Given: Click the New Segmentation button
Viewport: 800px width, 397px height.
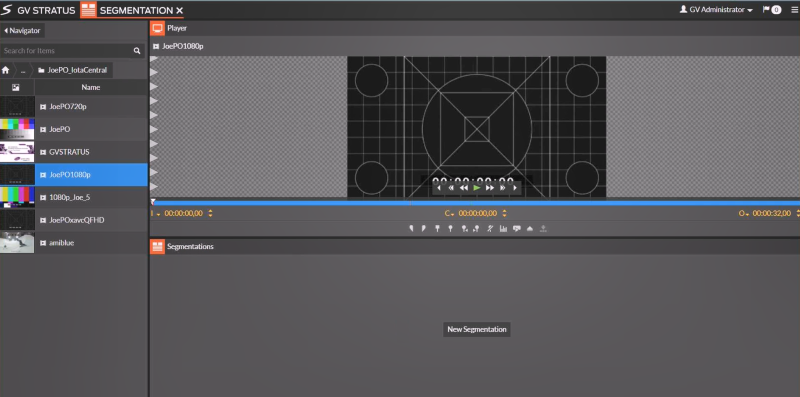Looking at the screenshot, I should coord(477,329).
